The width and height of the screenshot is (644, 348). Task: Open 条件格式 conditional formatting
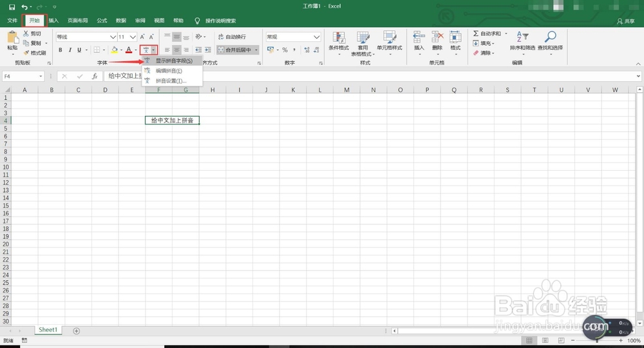point(339,43)
